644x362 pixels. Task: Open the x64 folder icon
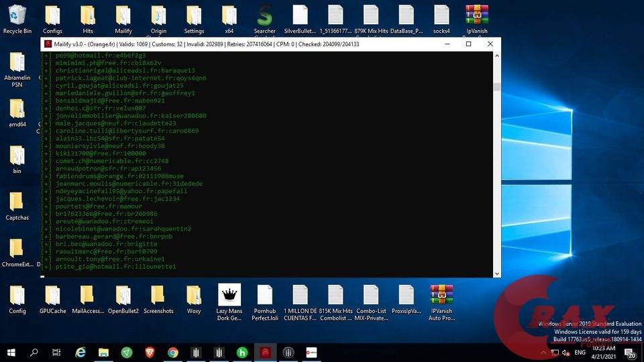[x=229, y=19]
